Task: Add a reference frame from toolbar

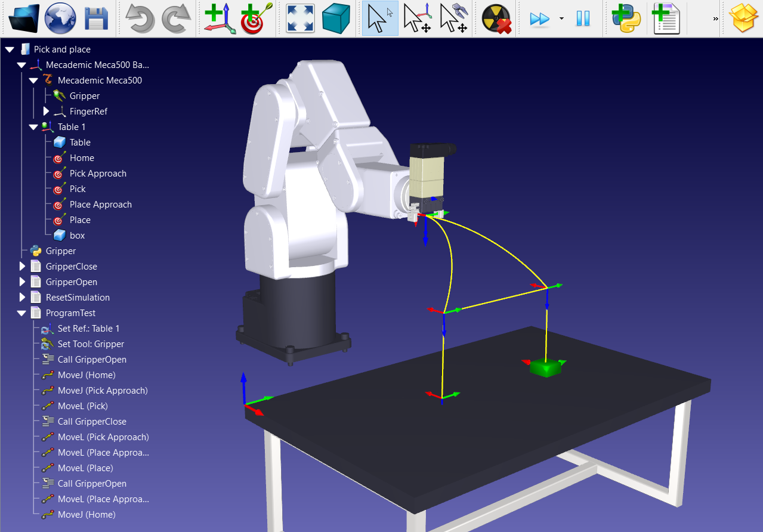Action: [x=220, y=18]
